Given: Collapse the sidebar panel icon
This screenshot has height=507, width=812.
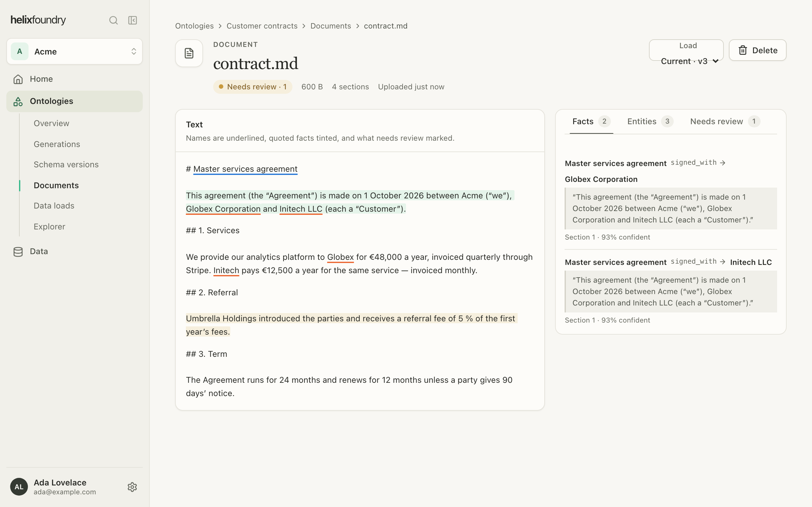Looking at the screenshot, I should tap(133, 21).
